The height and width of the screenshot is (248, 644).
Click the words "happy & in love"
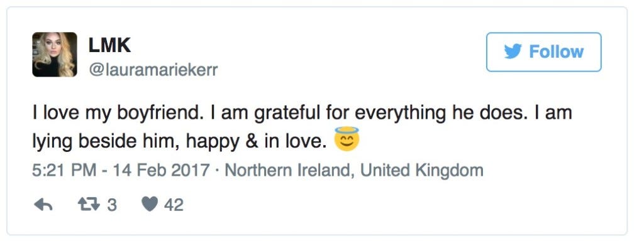click(x=257, y=141)
